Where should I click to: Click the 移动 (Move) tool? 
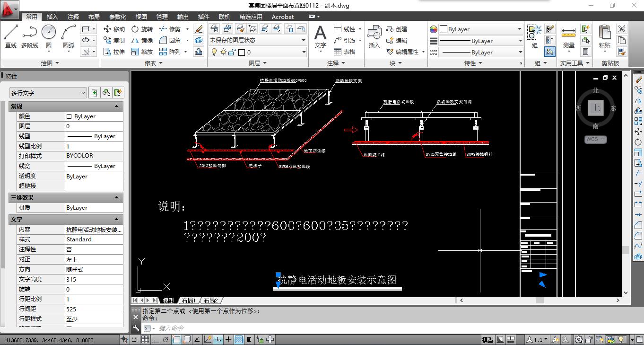click(x=114, y=29)
